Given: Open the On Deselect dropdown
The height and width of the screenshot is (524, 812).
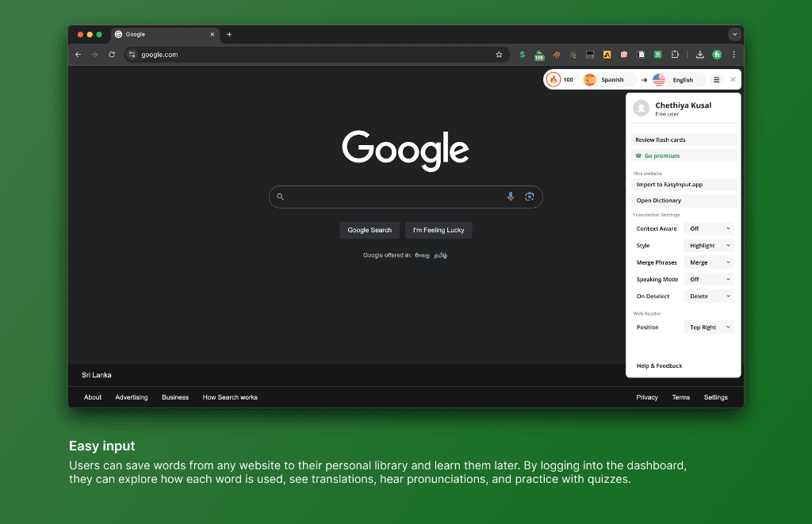Looking at the screenshot, I should point(709,296).
